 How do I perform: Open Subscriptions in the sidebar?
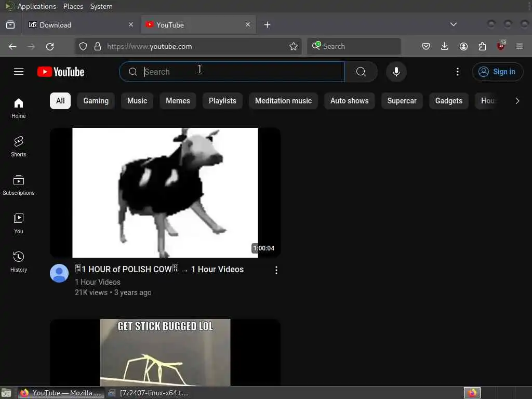(x=19, y=185)
